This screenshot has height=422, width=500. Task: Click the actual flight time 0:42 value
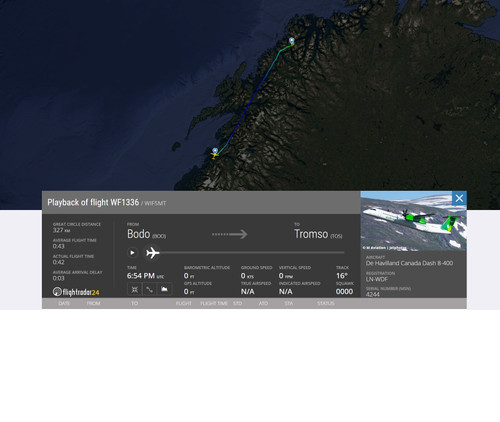[58, 262]
